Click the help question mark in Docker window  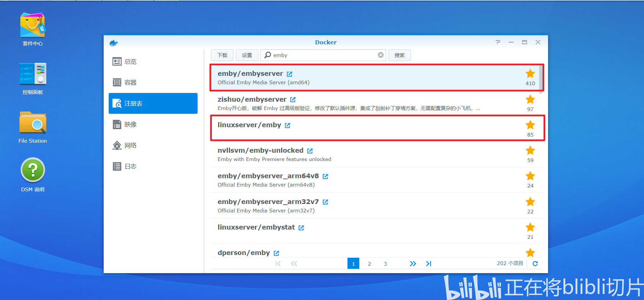(498, 42)
